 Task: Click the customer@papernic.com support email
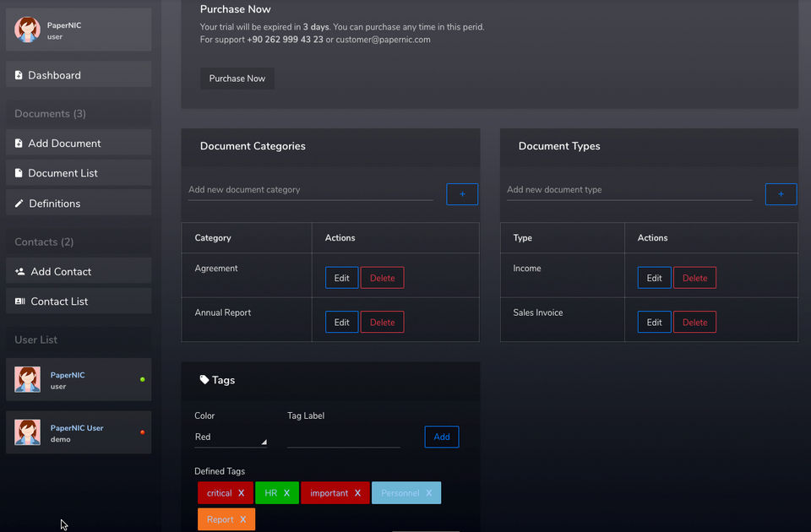[383, 40]
